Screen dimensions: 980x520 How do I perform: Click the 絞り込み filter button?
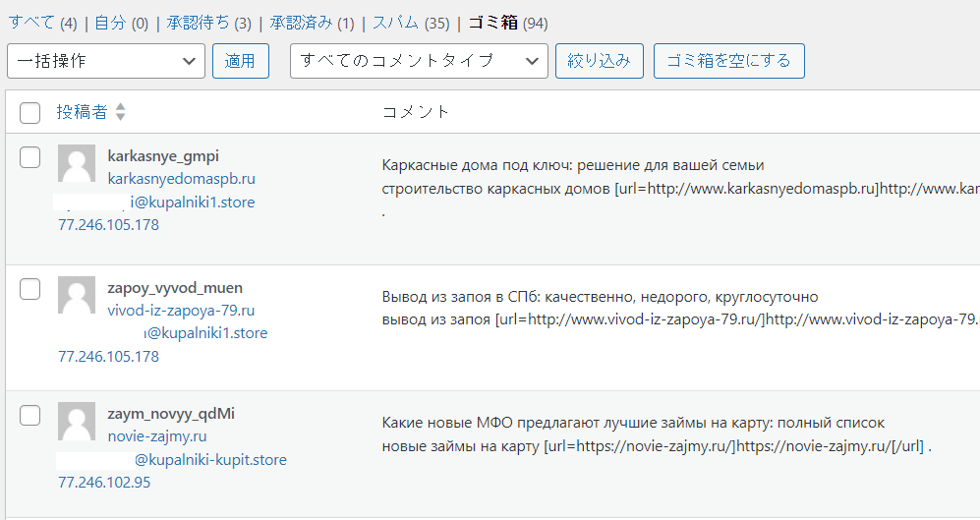600,61
